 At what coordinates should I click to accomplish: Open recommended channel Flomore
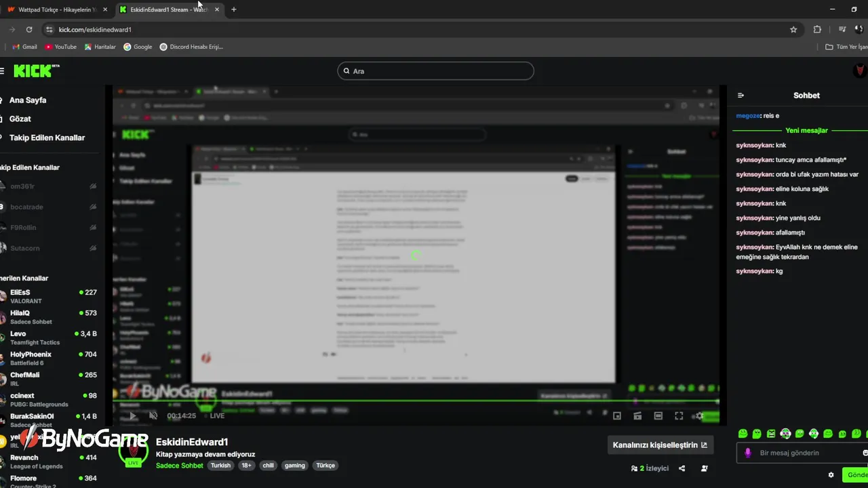click(x=49, y=481)
